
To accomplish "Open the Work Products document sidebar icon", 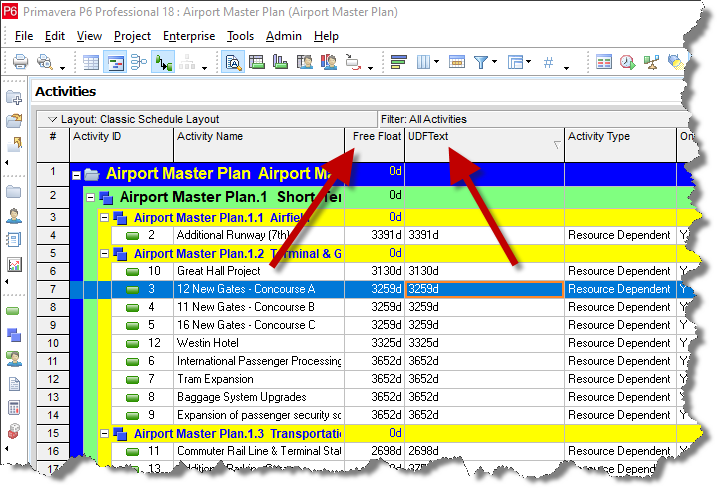I will (x=14, y=384).
